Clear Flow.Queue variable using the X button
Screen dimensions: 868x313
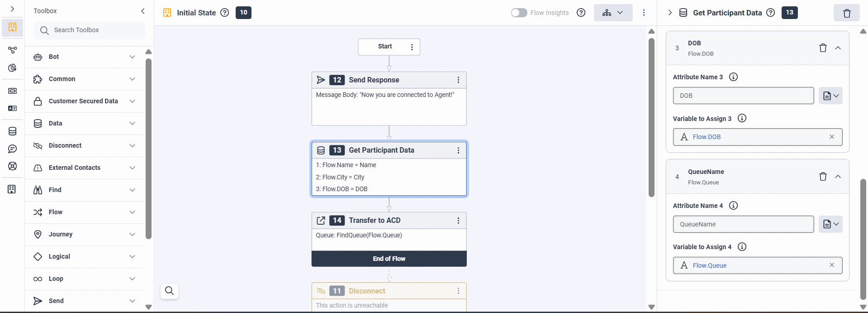pyautogui.click(x=831, y=265)
